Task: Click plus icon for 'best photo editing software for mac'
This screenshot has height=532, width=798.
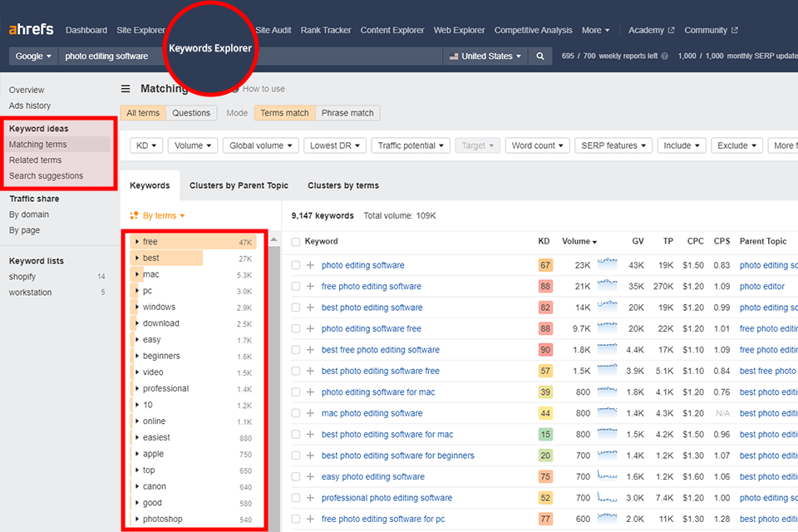Action: pos(310,434)
